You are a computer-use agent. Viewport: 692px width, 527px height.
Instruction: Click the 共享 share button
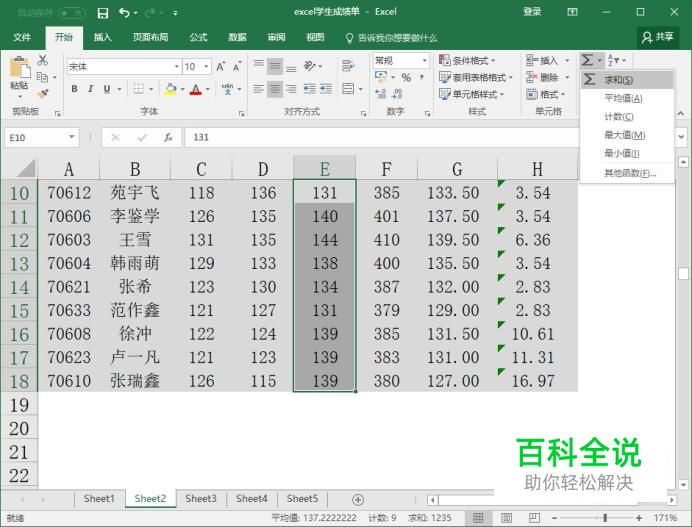coord(658,38)
